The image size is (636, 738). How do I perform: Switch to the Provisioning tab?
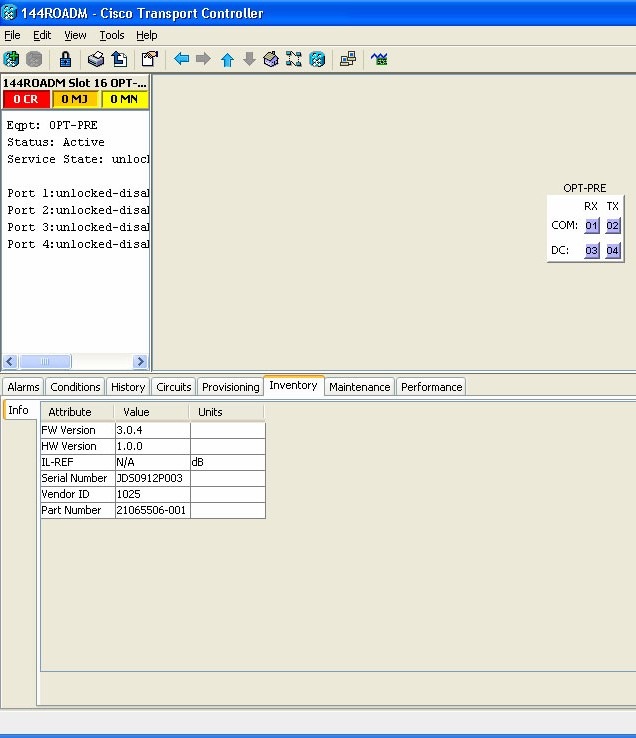click(x=231, y=387)
